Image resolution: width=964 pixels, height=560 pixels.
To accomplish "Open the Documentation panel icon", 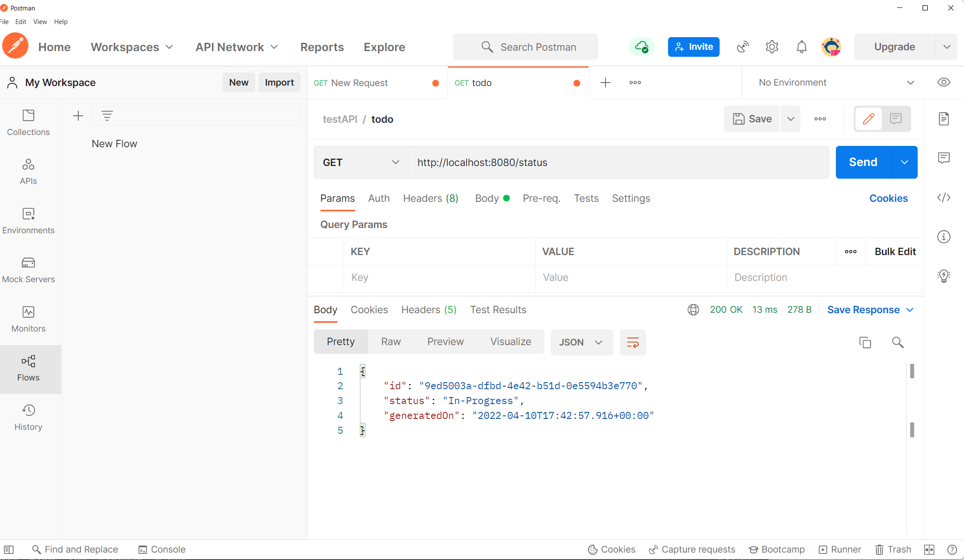I will click(x=943, y=119).
